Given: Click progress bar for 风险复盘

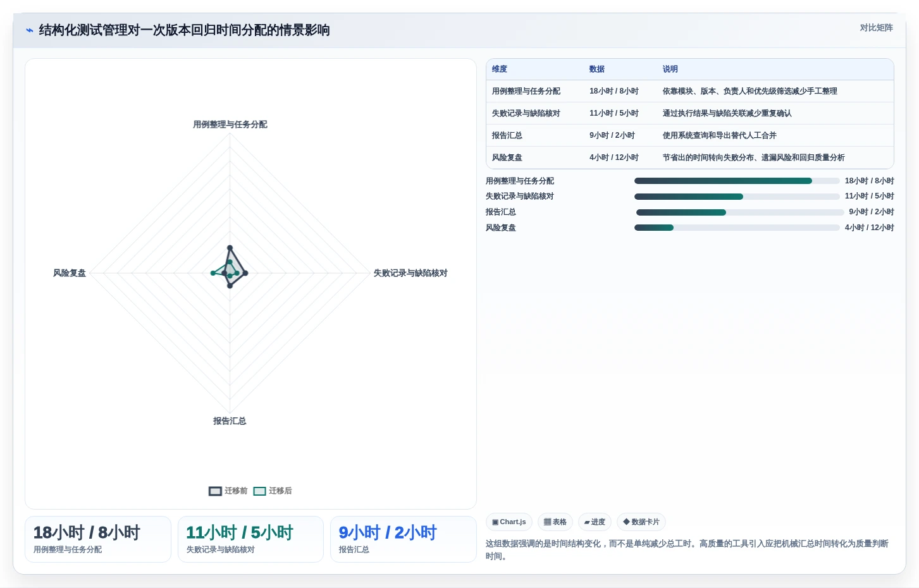Looking at the screenshot, I should coord(737,228).
